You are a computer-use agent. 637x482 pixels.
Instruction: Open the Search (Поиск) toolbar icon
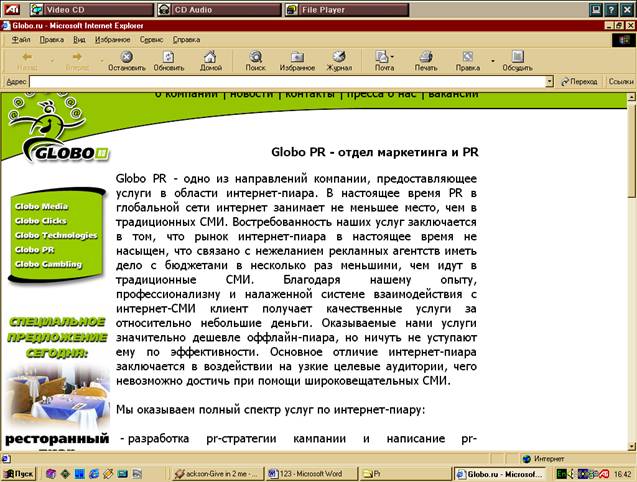click(x=255, y=60)
